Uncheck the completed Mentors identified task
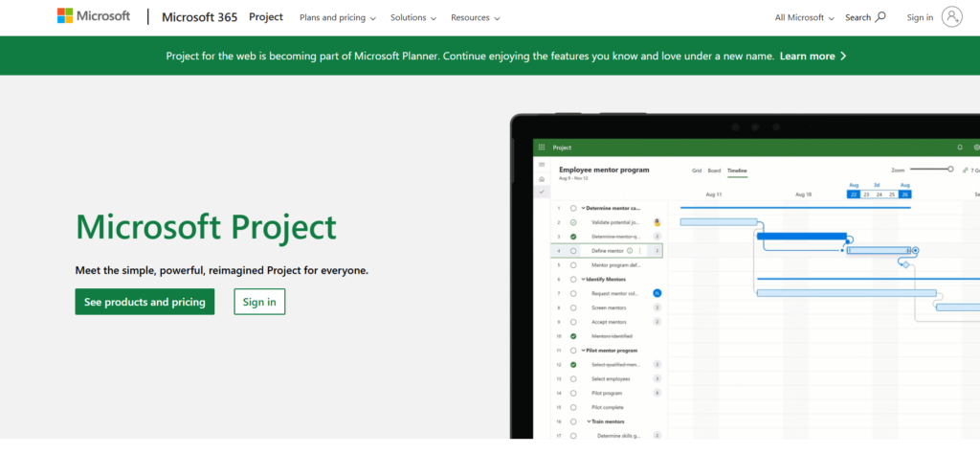Image resolution: width=980 pixels, height=455 pixels. (x=573, y=336)
